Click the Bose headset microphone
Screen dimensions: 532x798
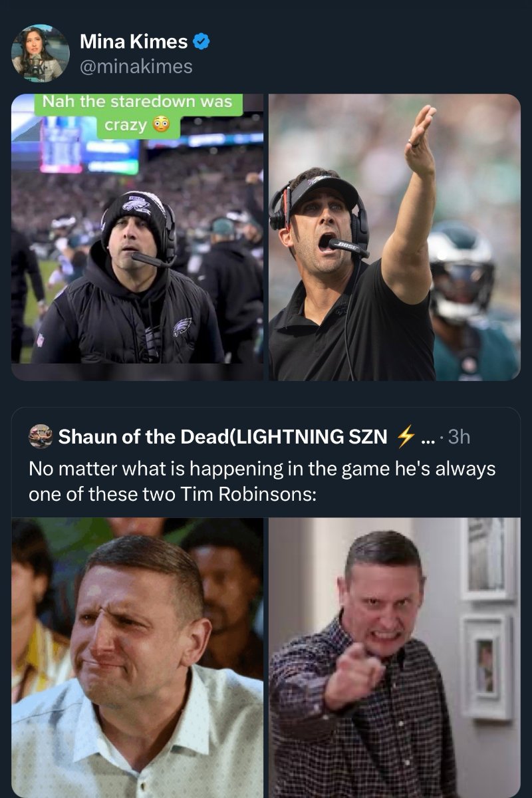(348, 247)
